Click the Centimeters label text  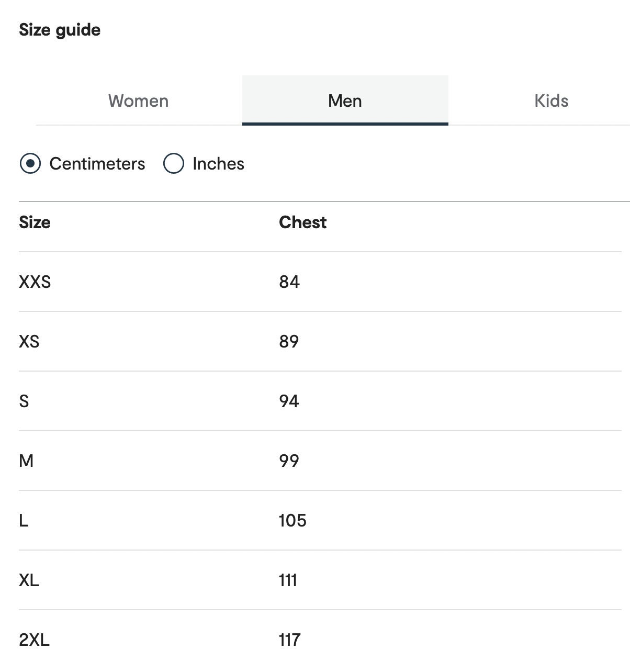[97, 164]
